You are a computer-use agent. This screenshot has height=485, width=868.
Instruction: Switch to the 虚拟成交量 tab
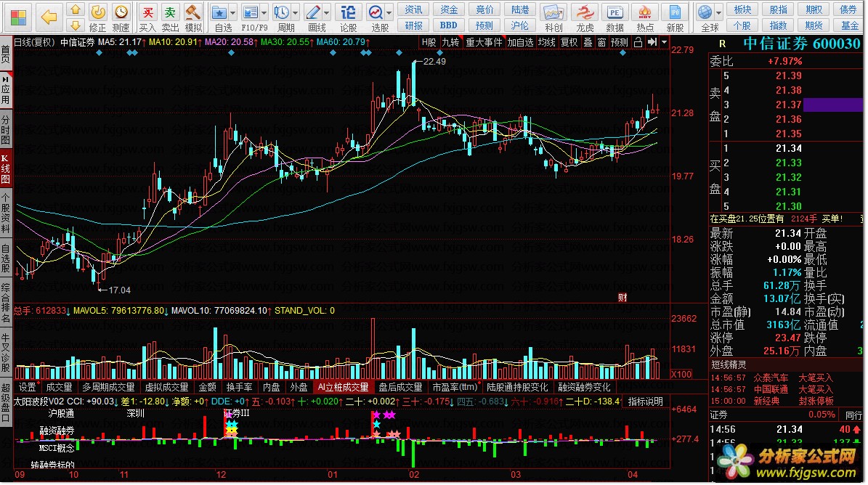tap(166, 387)
